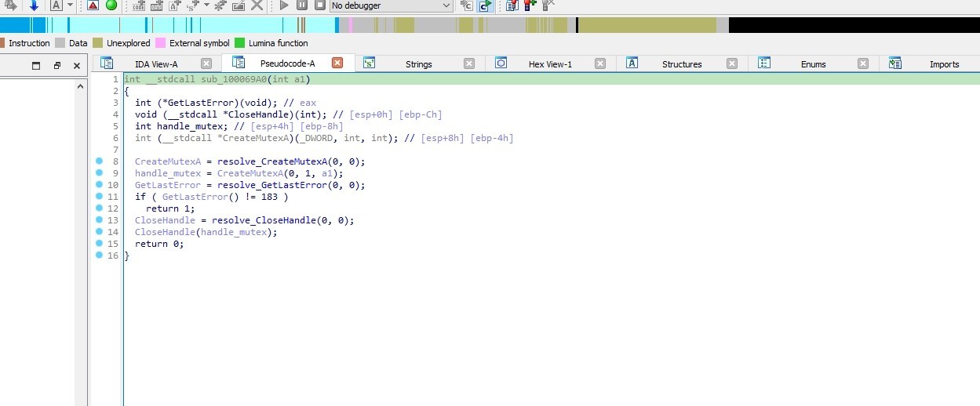Toggle breakpoint dot on line 15
This screenshot has height=406, width=980.
click(x=99, y=244)
